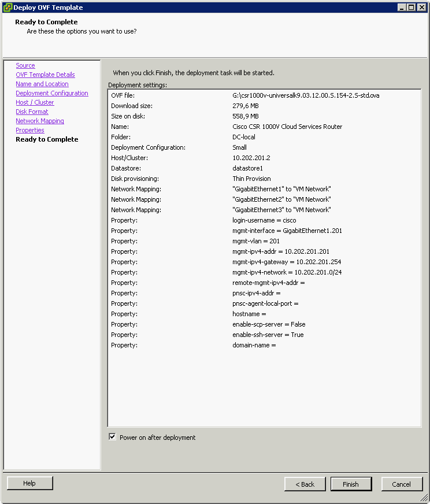Click the mgmt-ipv4-addr property value
This screenshot has width=430, height=504.
click(x=280, y=251)
